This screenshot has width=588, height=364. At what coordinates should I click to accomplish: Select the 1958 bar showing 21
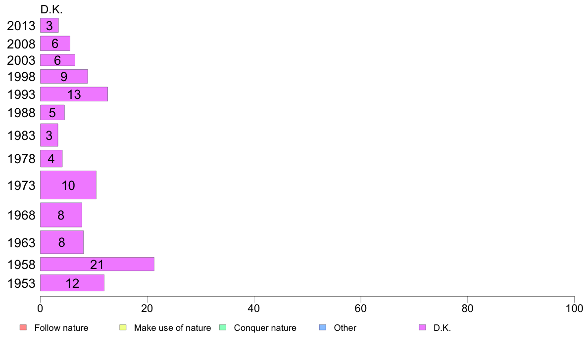97,264
